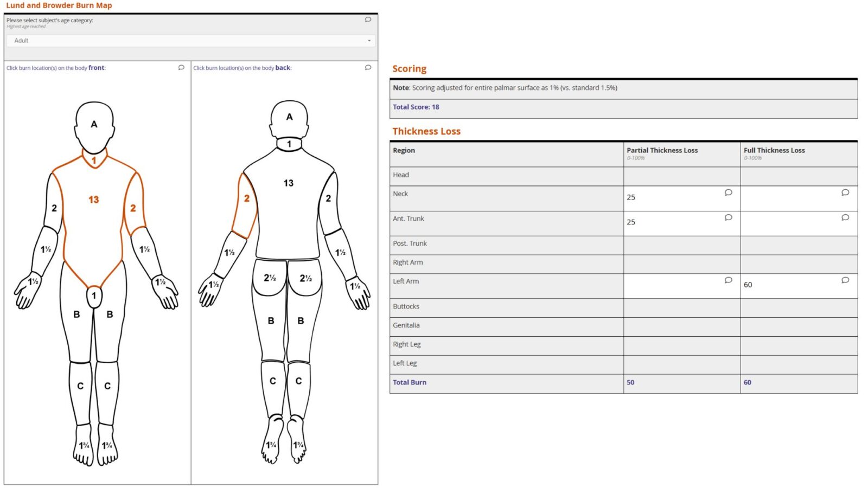Image resolution: width=868 pixels, height=488 pixels.
Task: Click the Genitalia row label
Action: tap(406, 326)
